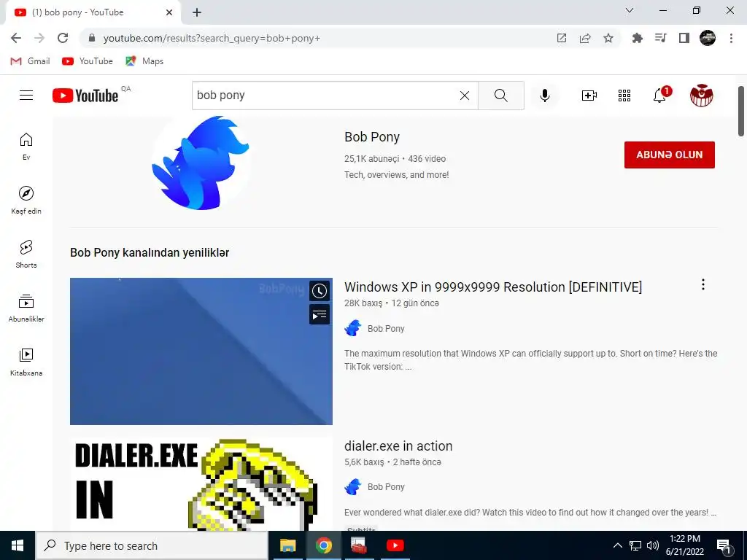Click Chrome back arrow

pos(16,38)
